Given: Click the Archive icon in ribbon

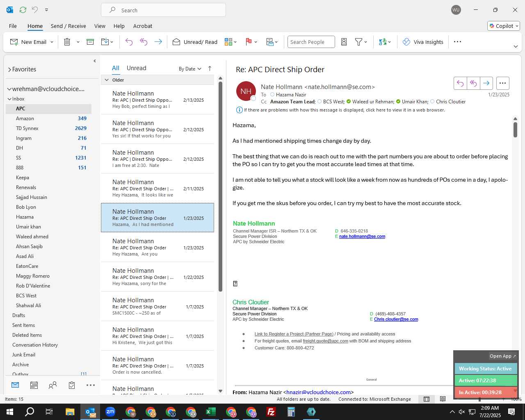Looking at the screenshot, I should click(x=90, y=42).
